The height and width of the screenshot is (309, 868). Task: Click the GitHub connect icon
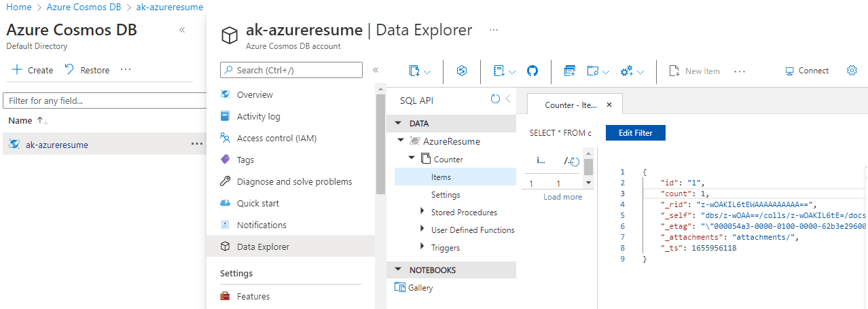(532, 71)
